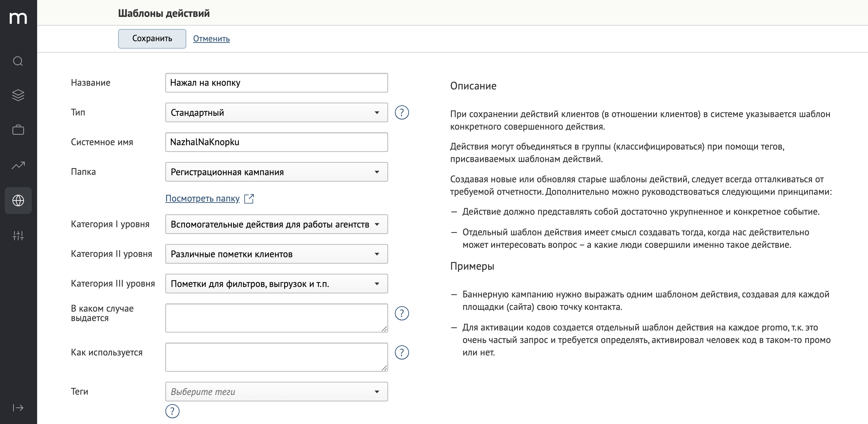Click the Название field label
868x424 pixels.
pyautogui.click(x=90, y=83)
